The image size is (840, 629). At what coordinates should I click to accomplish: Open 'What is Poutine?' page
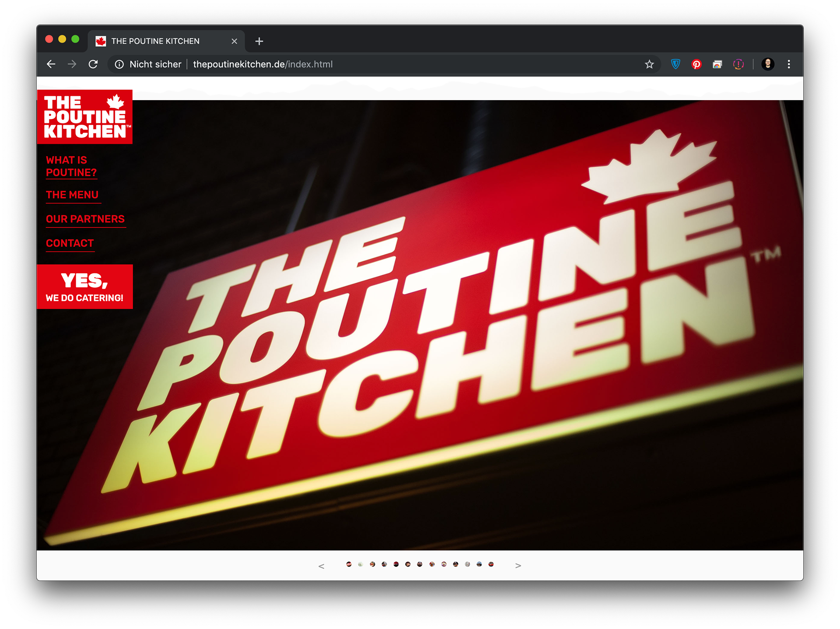point(71,166)
